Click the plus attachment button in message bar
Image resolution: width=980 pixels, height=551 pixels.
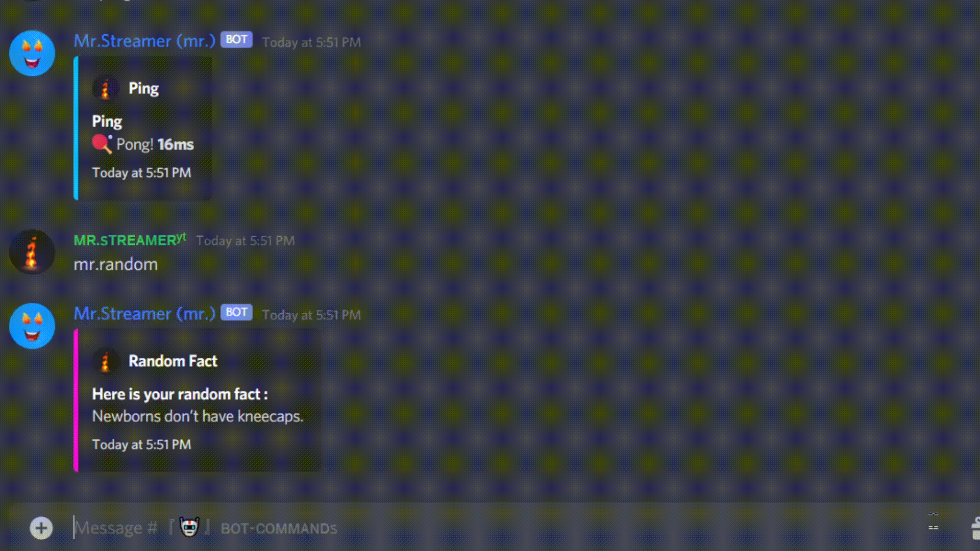click(41, 528)
